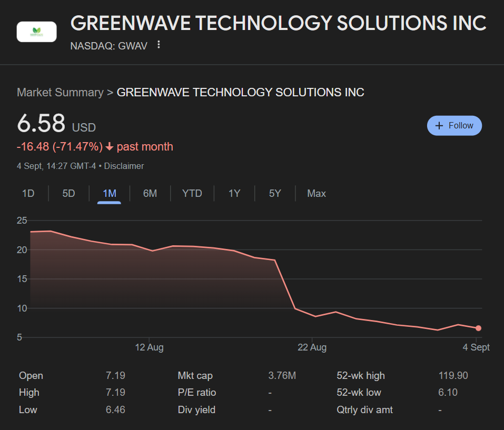Click the 4 Sept date label
The height and width of the screenshot is (430, 504).
pos(476,347)
